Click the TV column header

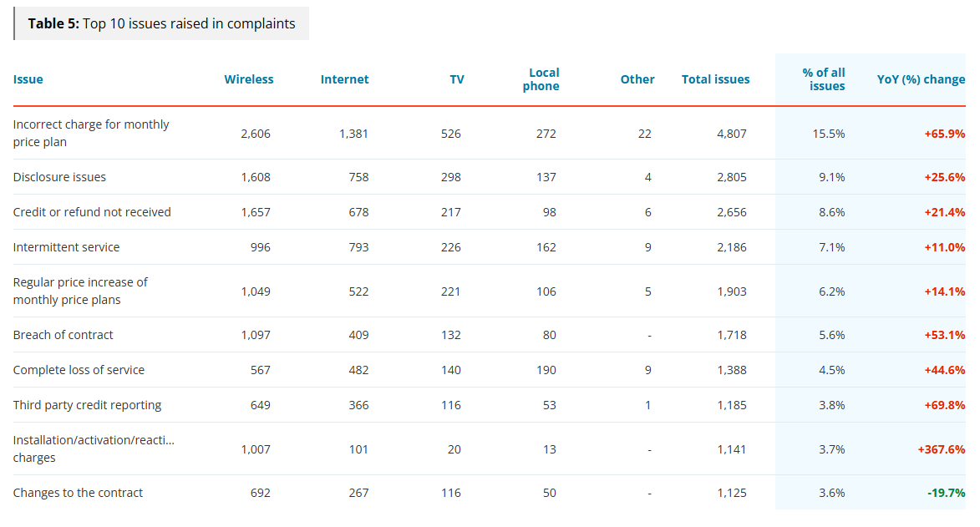tap(456, 79)
